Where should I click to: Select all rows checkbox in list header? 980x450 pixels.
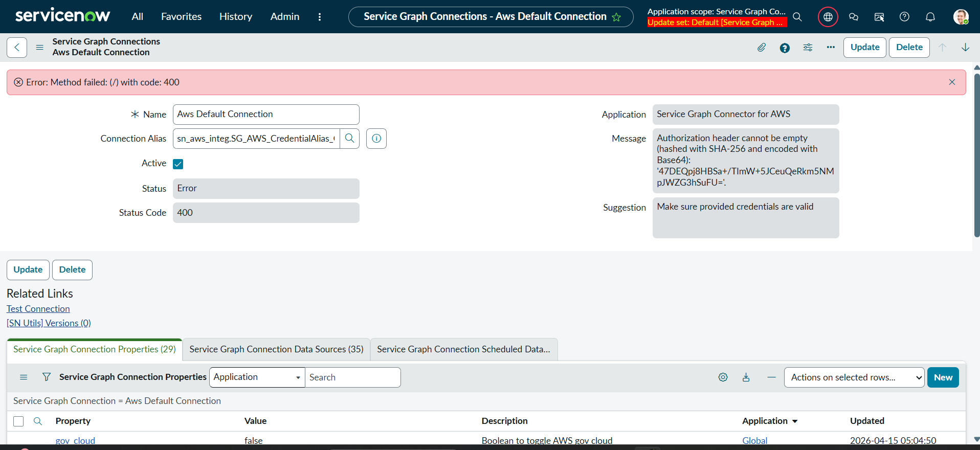18,421
